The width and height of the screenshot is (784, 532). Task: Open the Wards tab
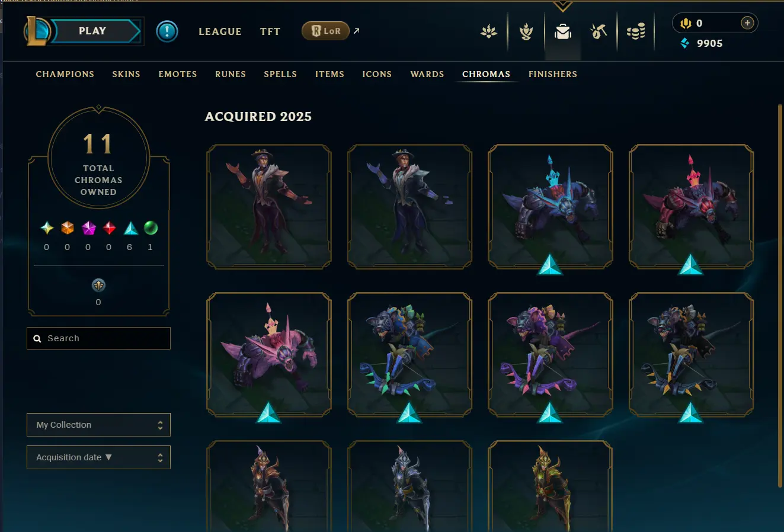coord(427,74)
